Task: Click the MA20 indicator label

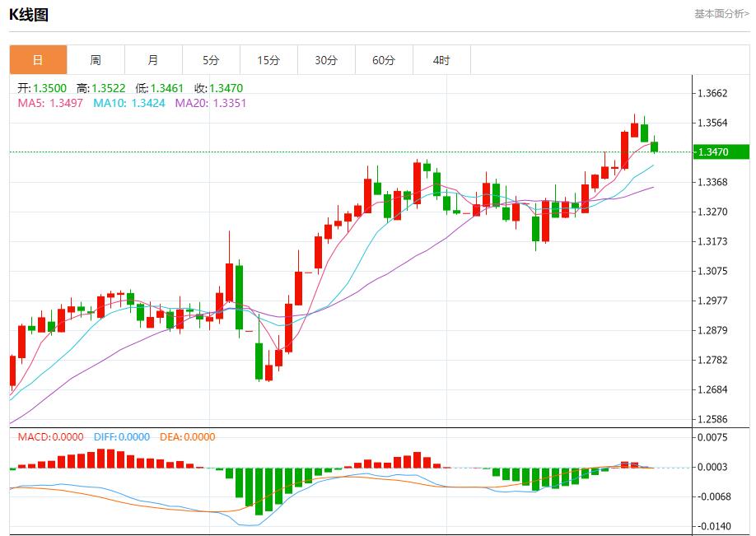Action: (x=210, y=103)
